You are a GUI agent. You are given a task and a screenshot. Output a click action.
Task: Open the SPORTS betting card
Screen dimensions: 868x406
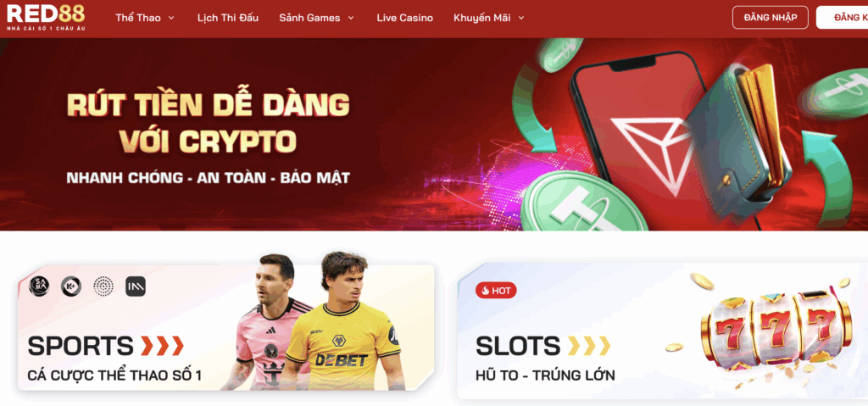(225, 327)
